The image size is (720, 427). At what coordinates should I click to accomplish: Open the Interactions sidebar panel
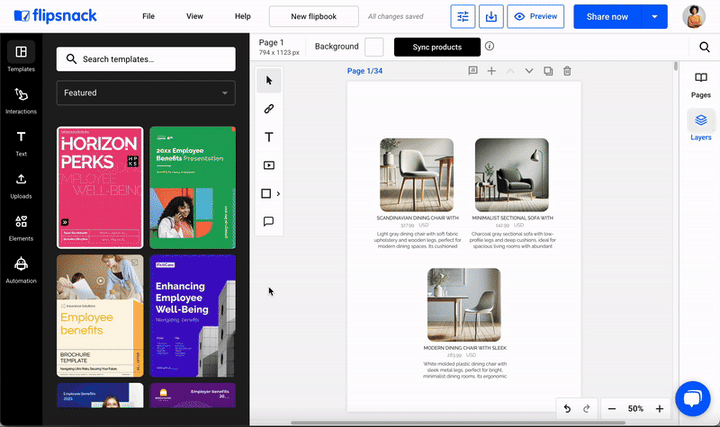click(x=21, y=101)
